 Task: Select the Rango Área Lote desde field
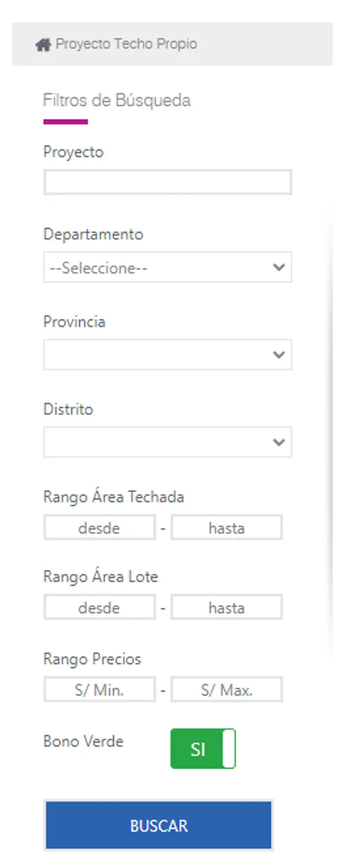click(100, 608)
